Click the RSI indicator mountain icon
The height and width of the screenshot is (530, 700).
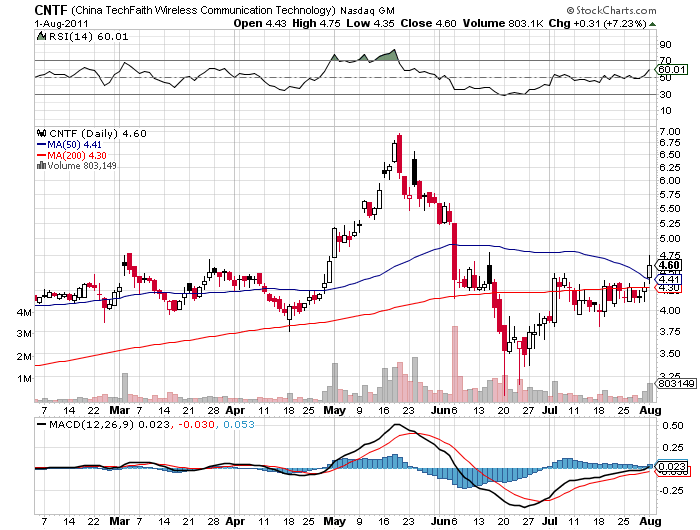click(41, 36)
